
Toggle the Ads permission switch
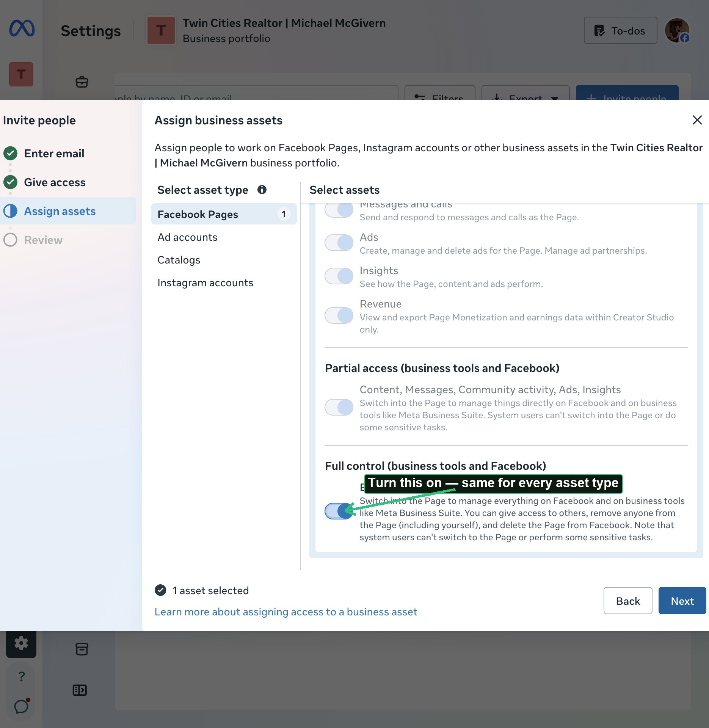pos(339,243)
